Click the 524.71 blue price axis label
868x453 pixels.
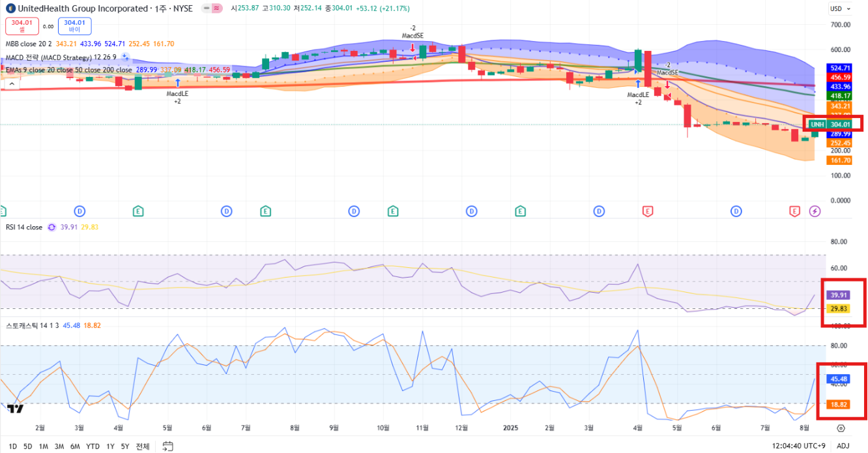click(x=839, y=68)
